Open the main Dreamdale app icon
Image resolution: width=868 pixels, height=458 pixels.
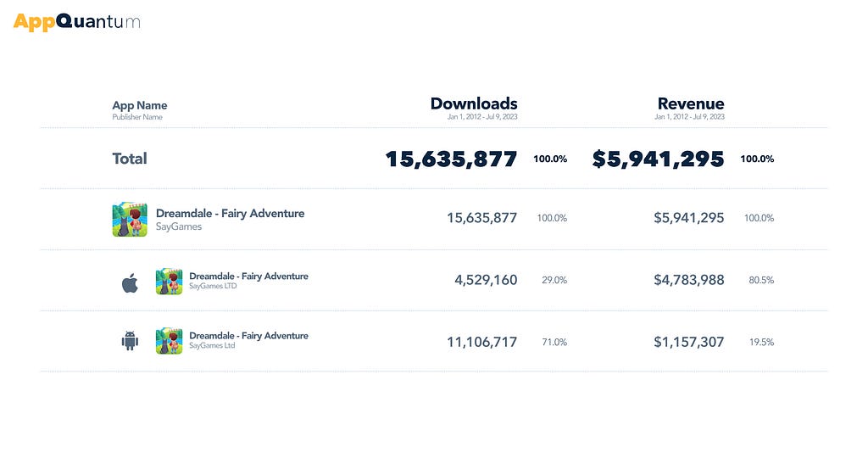pyautogui.click(x=130, y=220)
